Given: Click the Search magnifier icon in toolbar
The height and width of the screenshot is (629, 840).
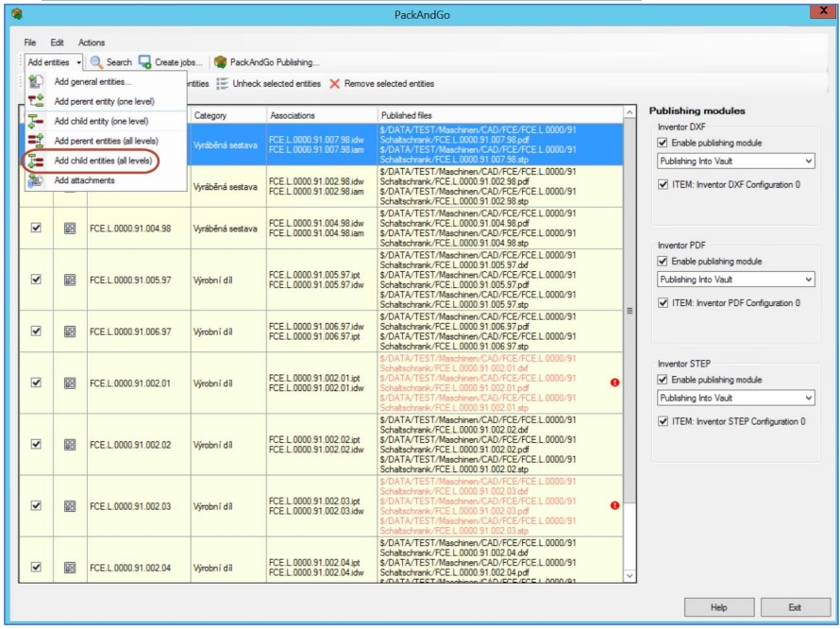Looking at the screenshot, I should pyautogui.click(x=96, y=62).
